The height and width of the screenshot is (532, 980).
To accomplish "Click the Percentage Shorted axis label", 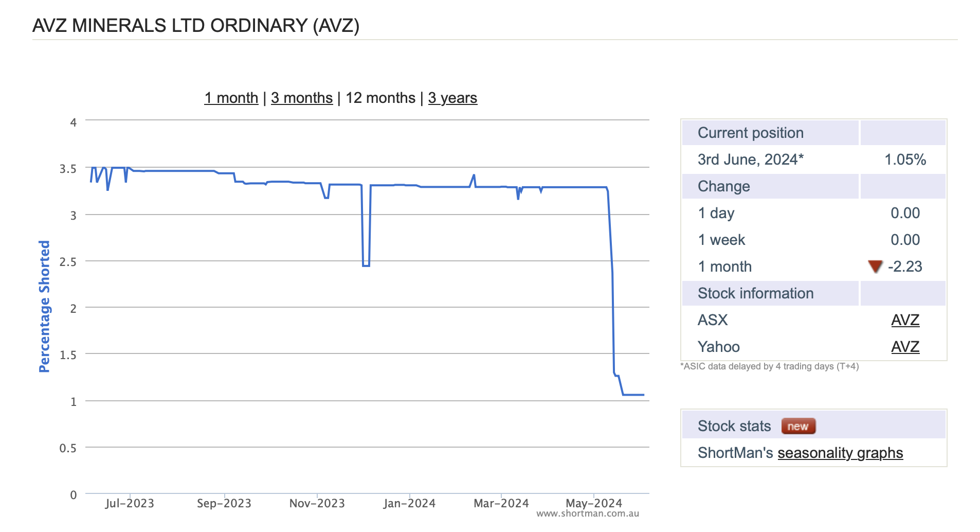I will pyautogui.click(x=45, y=306).
